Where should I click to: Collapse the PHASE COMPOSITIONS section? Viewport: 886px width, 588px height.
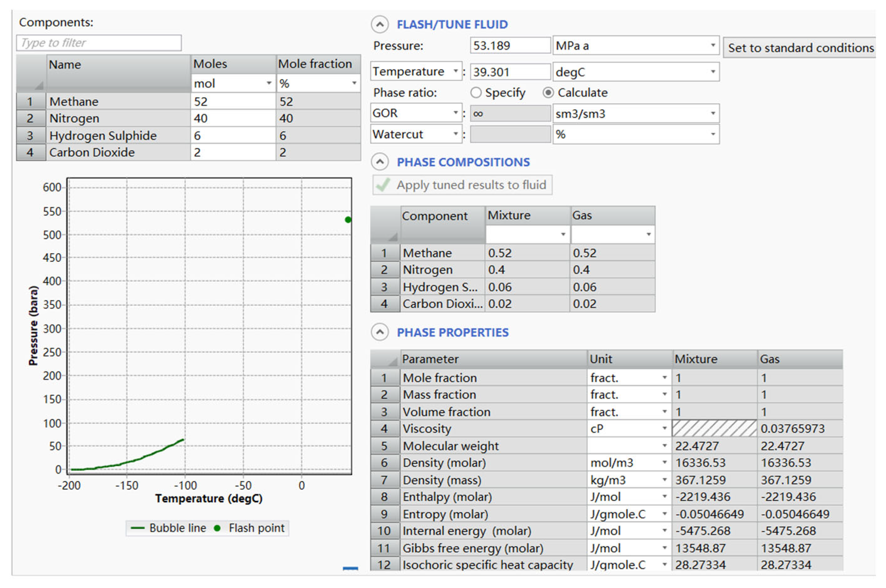(x=380, y=162)
